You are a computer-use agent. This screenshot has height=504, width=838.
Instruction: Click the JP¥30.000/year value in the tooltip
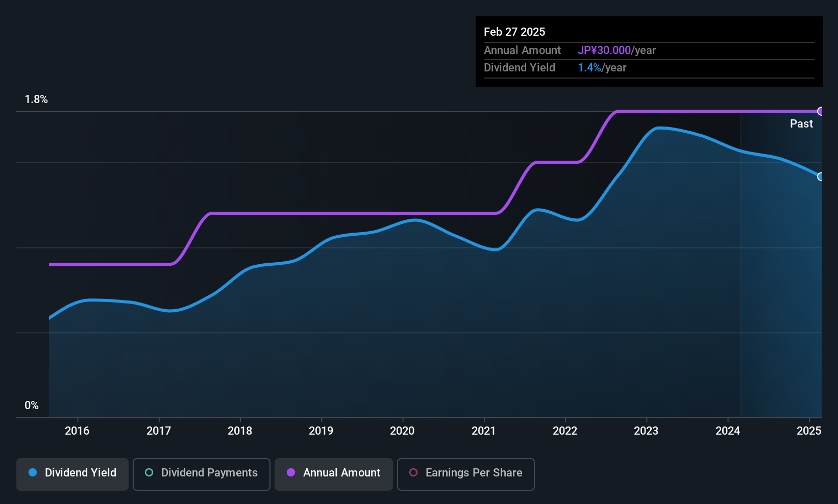pos(617,51)
